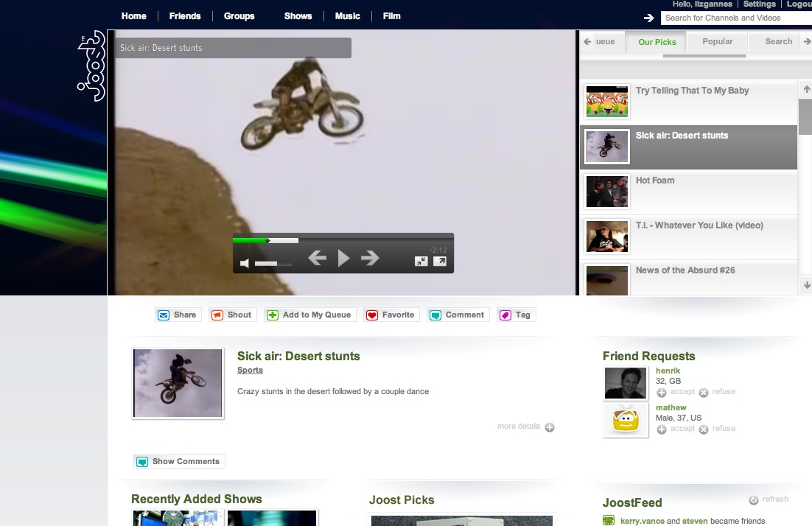Expand more details for the video

(525, 427)
